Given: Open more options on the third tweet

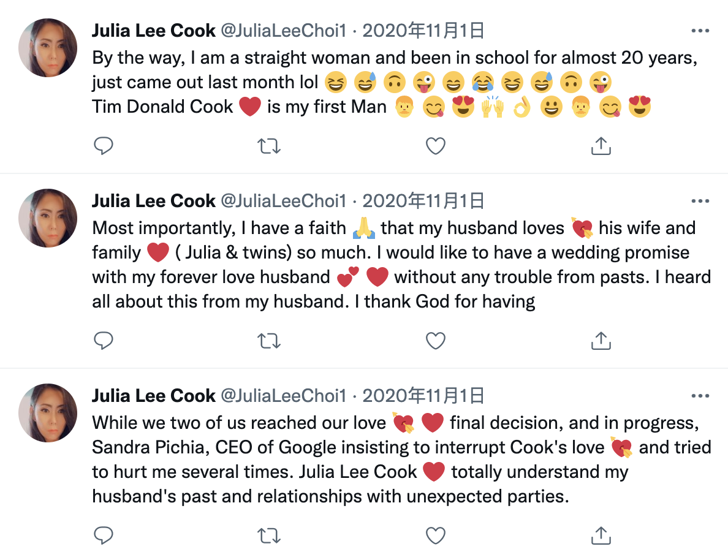Looking at the screenshot, I should pos(700,396).
